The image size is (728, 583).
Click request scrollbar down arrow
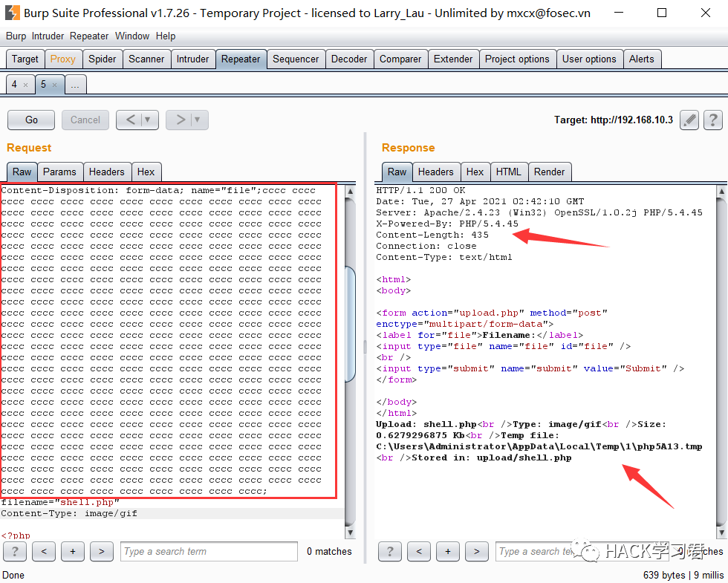(x=351, y=532)
